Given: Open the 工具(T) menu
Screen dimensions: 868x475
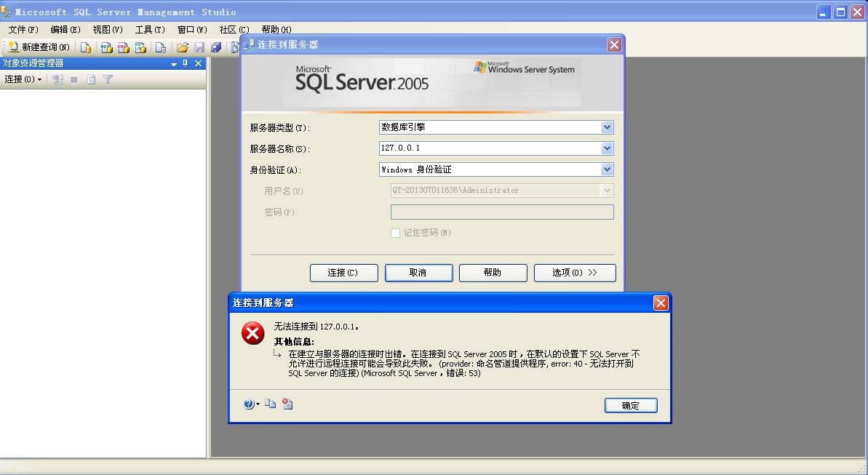Looking at the screenshot, I should click(x=150, y=30).
